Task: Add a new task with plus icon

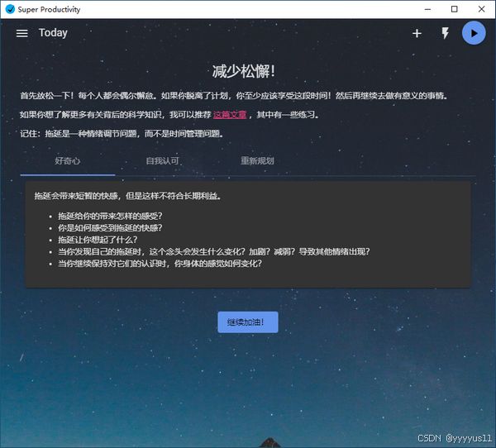Action: (417, 33)
